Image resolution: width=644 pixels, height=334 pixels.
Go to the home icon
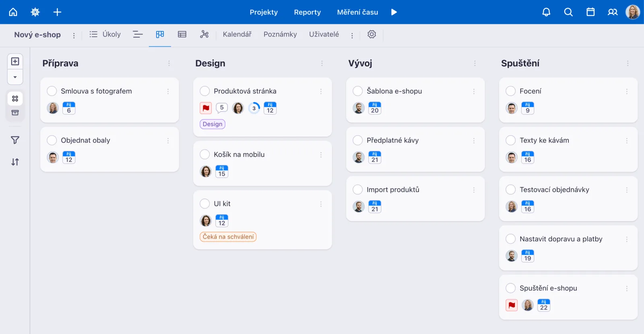coord(13,12)
